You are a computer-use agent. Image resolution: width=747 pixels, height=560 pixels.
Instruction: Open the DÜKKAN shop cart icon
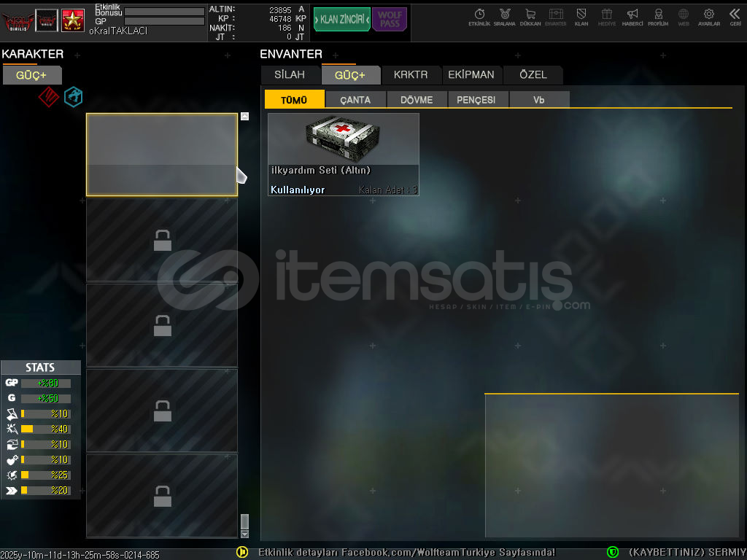coord(530,17)
